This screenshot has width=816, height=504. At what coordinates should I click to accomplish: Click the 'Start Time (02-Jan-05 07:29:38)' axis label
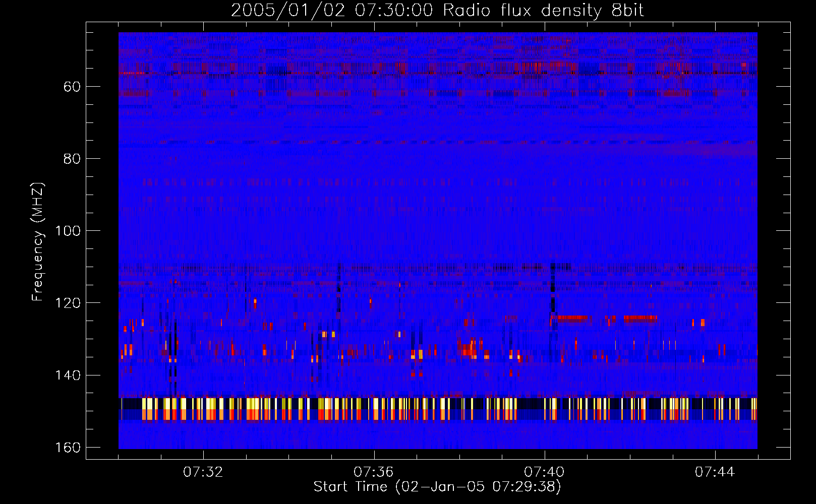tap(437, 487)
